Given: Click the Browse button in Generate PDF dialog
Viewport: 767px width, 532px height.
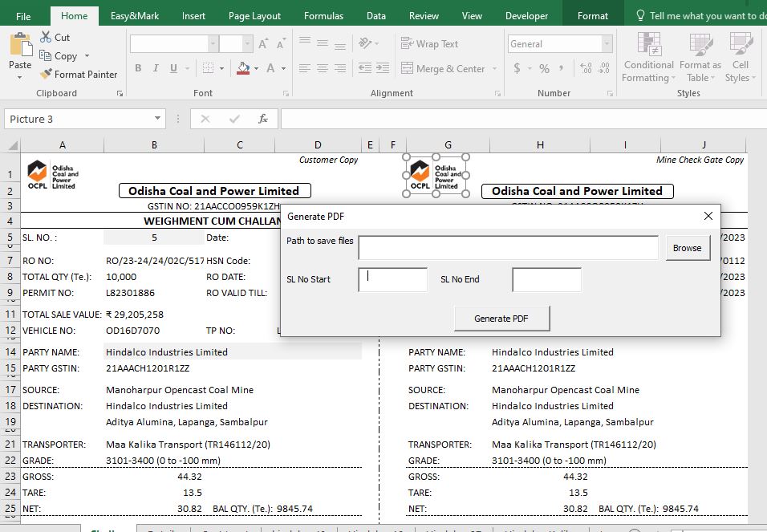Looking at the screenshot, I should (x=687, y=248).
